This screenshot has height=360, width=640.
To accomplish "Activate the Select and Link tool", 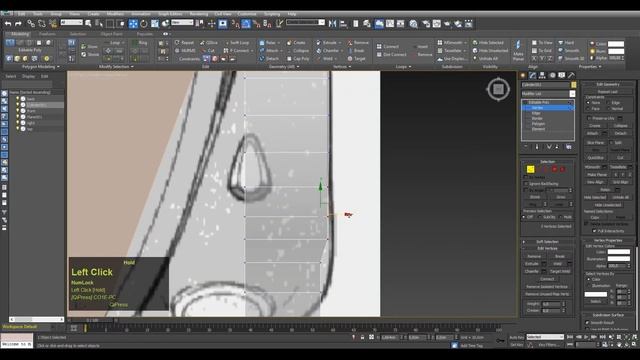I will coord(31,24).
